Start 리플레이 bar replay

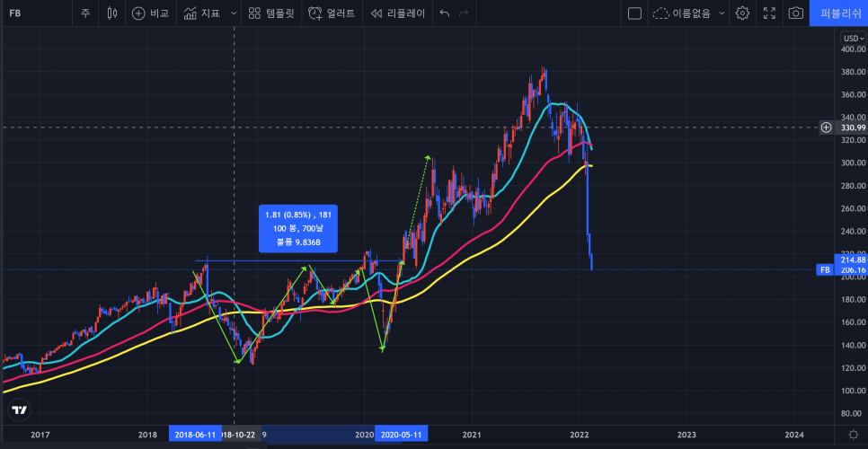pyautogui.click(x=397, y=13)
